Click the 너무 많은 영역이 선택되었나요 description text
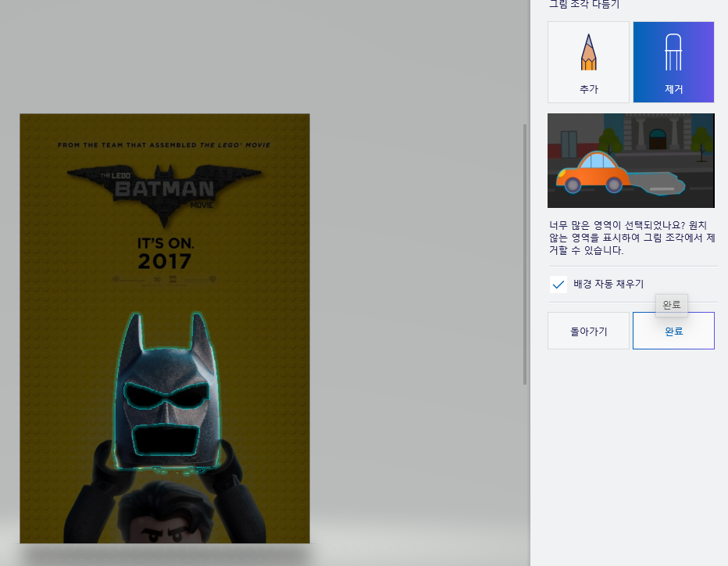Image resolution: width=728 pixels, height=566 pixels. click(x=631, y=238)
